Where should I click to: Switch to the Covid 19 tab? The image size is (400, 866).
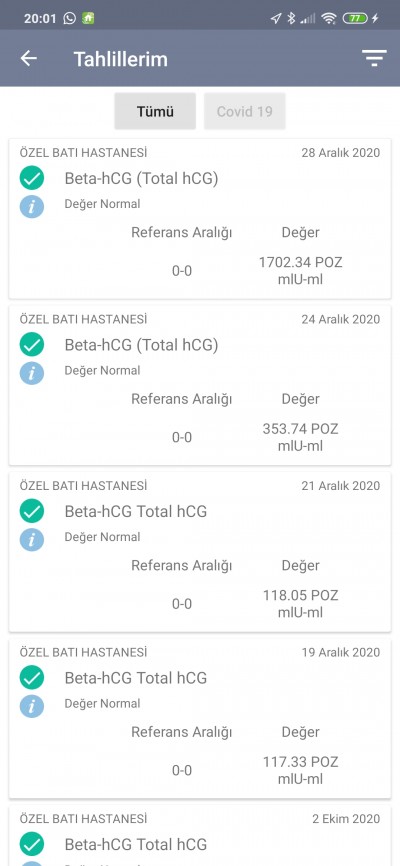(245, 111)
